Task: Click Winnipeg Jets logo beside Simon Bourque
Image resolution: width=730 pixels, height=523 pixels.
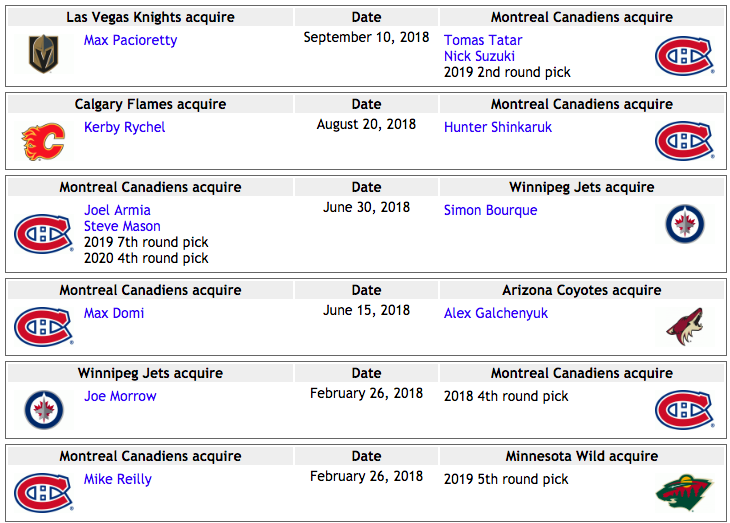Action: click(684, 224)
